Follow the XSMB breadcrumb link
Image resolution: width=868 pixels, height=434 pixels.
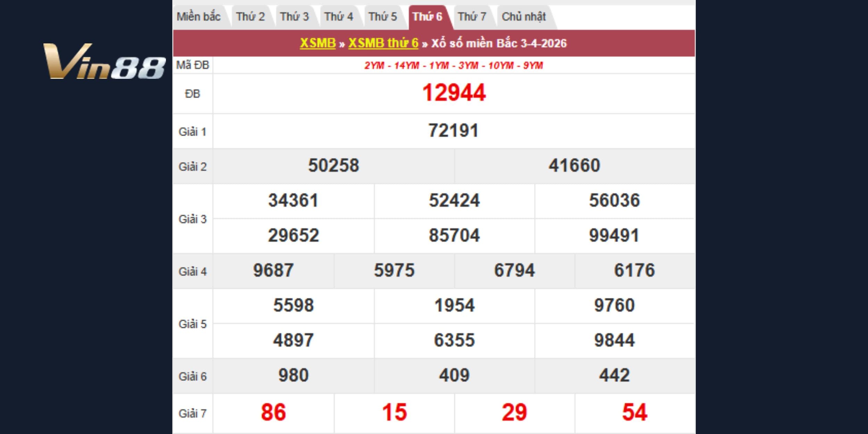[318, 43]
